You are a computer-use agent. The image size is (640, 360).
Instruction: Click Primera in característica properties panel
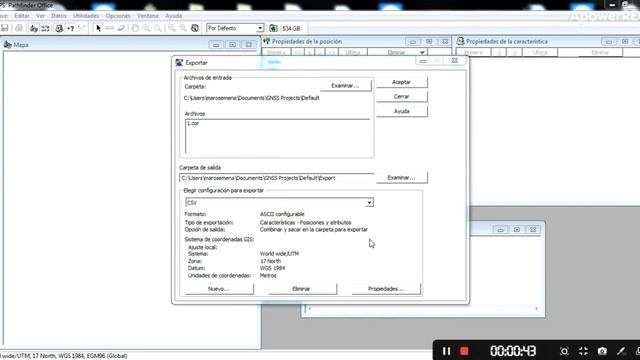pos(473,53)
